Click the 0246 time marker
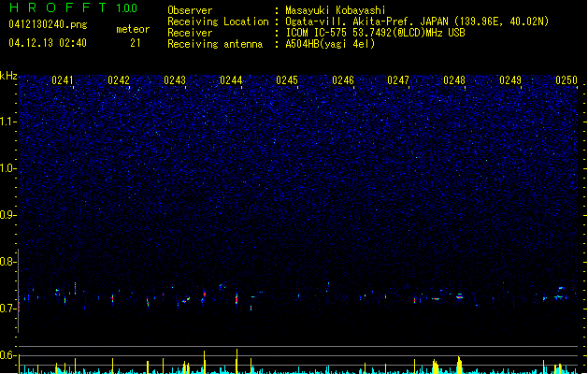Image resolution: width=588 pixels, height=374 pixels. pyautogui.click(x=343, y=80)
